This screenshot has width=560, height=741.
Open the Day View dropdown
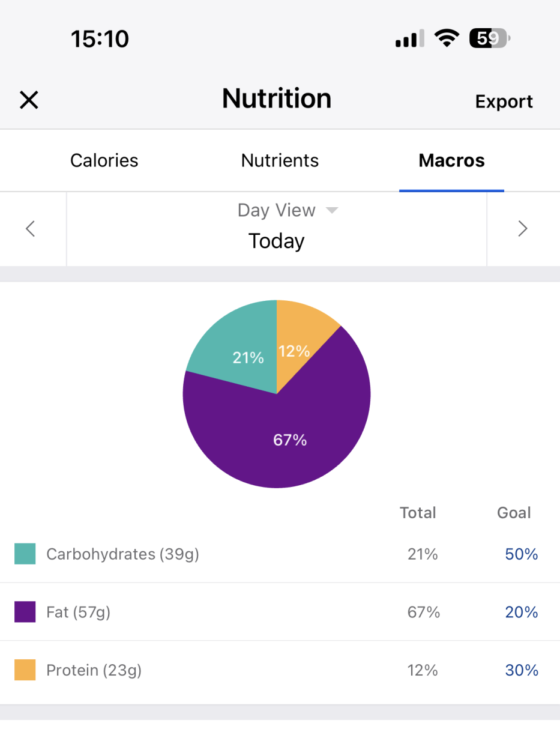coord(288,211)
